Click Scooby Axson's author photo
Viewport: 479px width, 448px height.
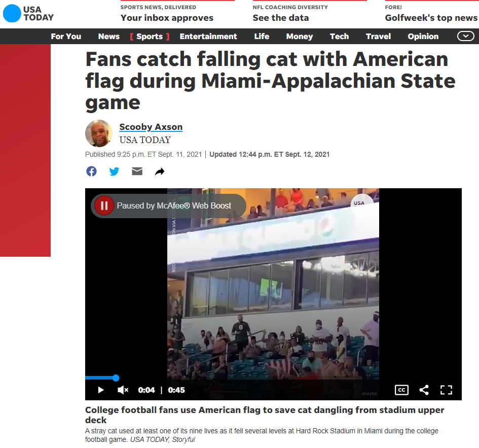99,133
